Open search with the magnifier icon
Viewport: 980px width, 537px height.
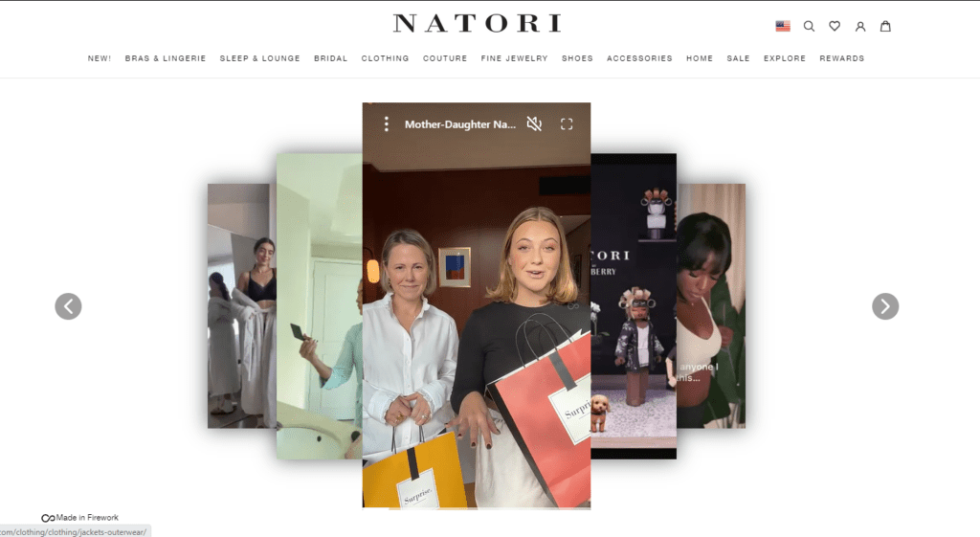click(809, 26)
